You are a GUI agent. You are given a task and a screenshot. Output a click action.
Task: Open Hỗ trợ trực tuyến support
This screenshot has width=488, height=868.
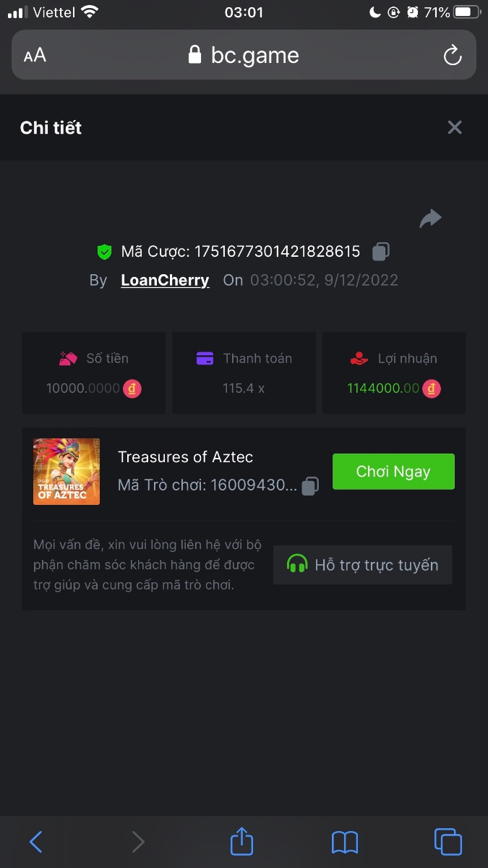click(363, 565)
